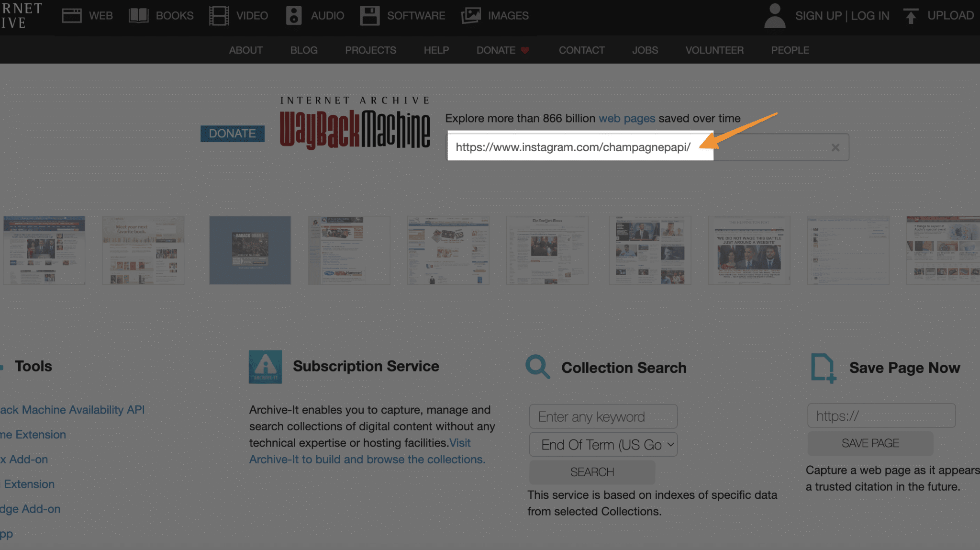The width and height of the screenshot is (980, 550).
Task: Click the Collection Search magnifier icon
Action: pyautogui.click(x=537, y=367)
